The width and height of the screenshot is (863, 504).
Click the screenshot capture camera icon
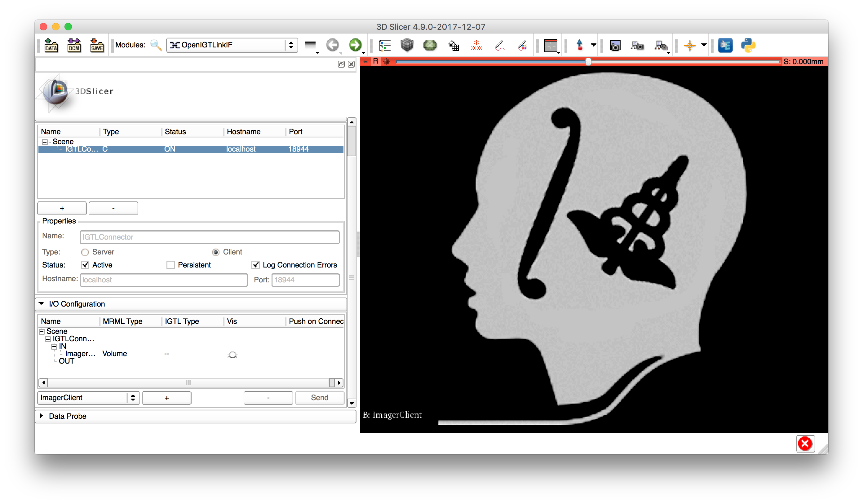tap(615, 45)
